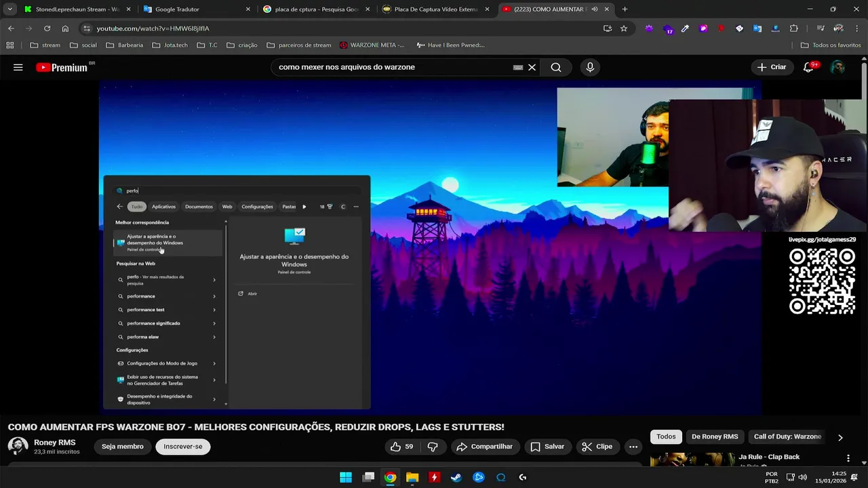868x488 pixels.
Task: Expand the Barbearia bookmarks folder
Action: click(125, 45)
